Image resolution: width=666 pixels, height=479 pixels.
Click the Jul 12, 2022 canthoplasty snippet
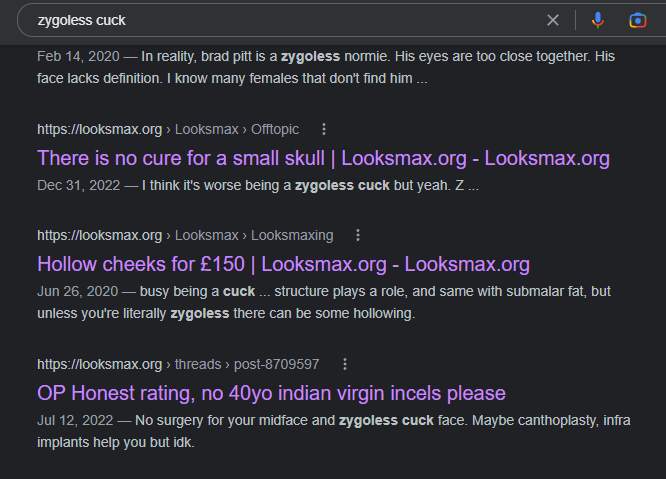(334, 431)
